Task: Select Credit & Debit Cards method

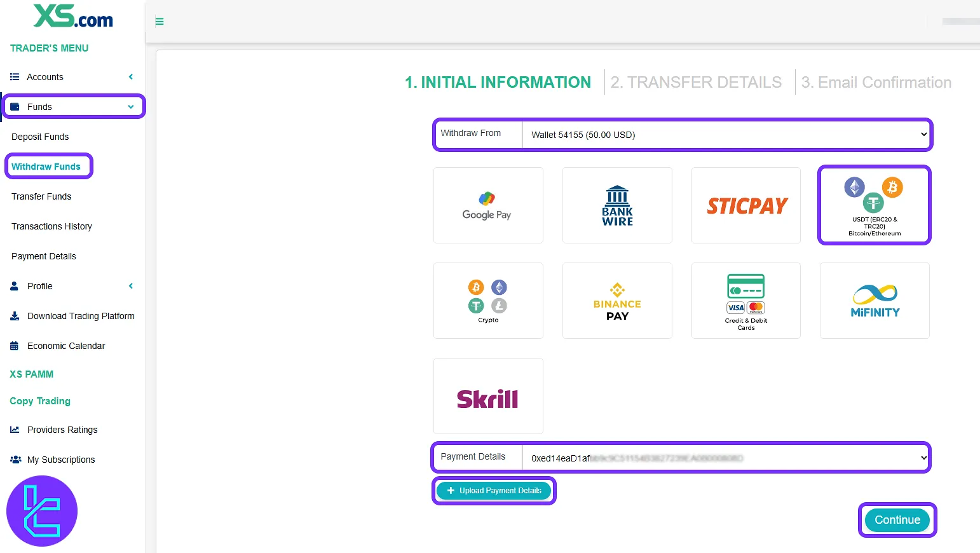Action: coord(746,301)
